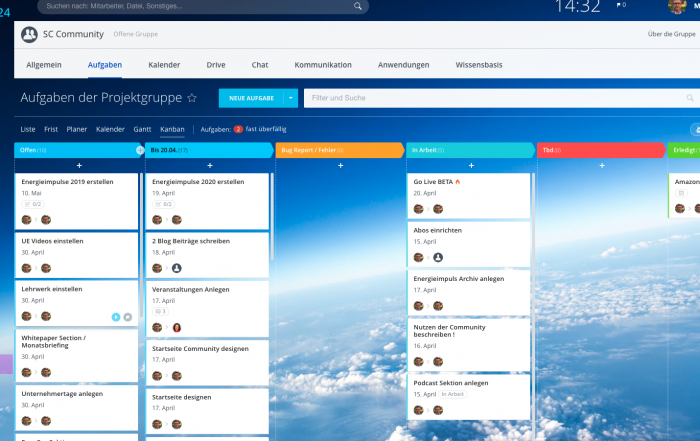The image size is (700, 441).
Task: Open checklist counter on Energieimpulse 2020 card
Action: click(x=163, y=204)
